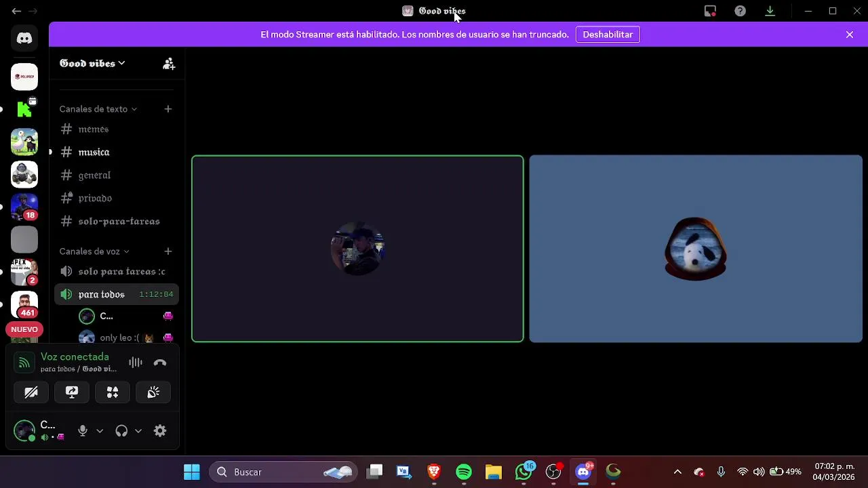868x488 pixels.
Task: Click user C... in voice channel list
Action: coord(126,316)
